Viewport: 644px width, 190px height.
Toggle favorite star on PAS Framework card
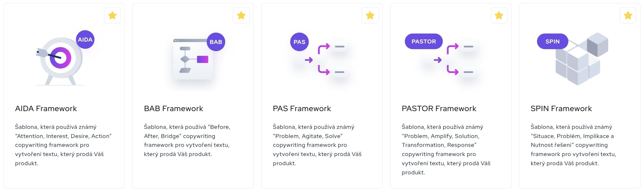coord(370,15)
